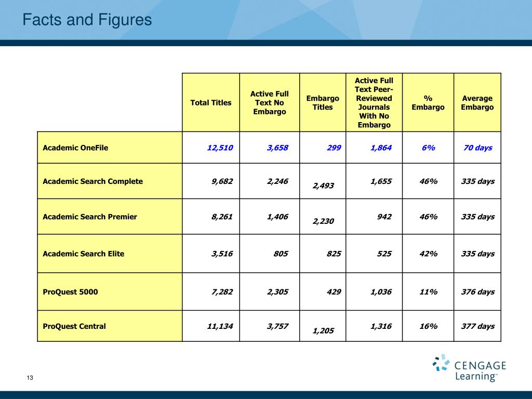Viewport: 532px width, 399px height.
Task: Click the Cengage Learning logo
Action: tap(469, 368)
